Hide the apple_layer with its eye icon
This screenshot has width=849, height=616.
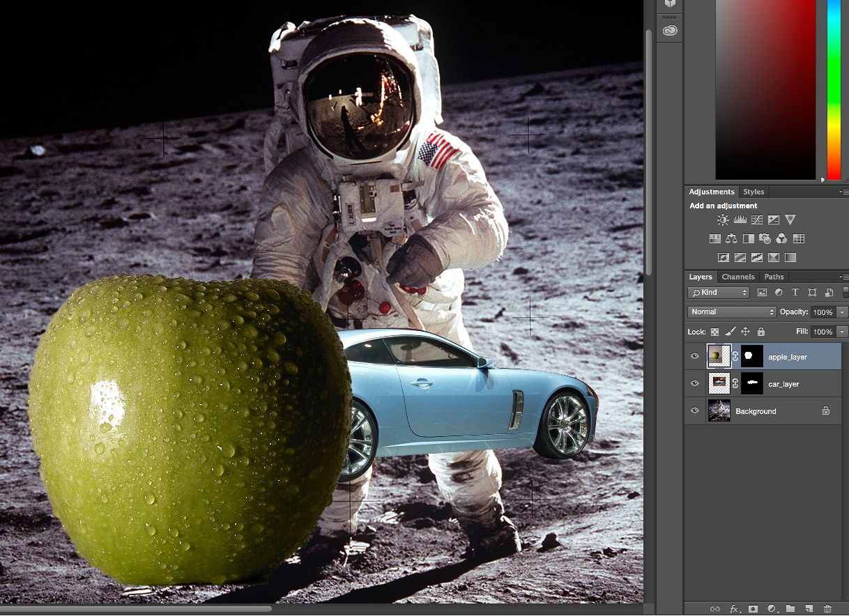[694, 356]
